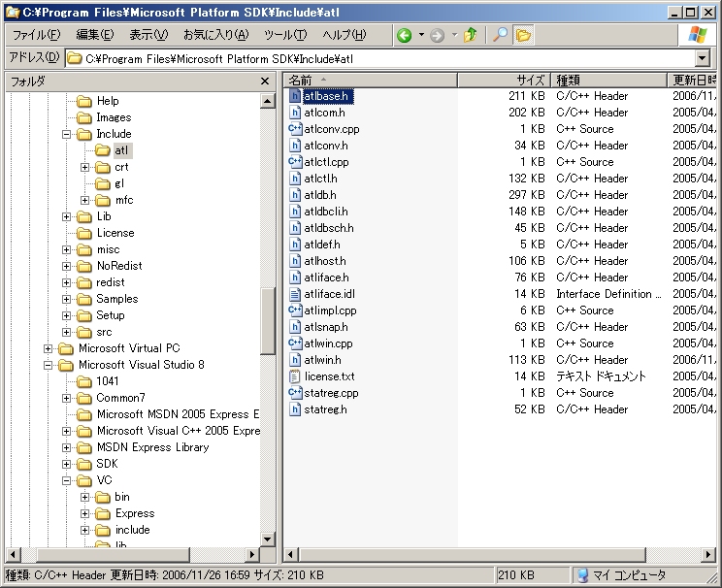
Task: Collapse the Microsoft Visual Studio 8 node
Action: pos(48,365)
